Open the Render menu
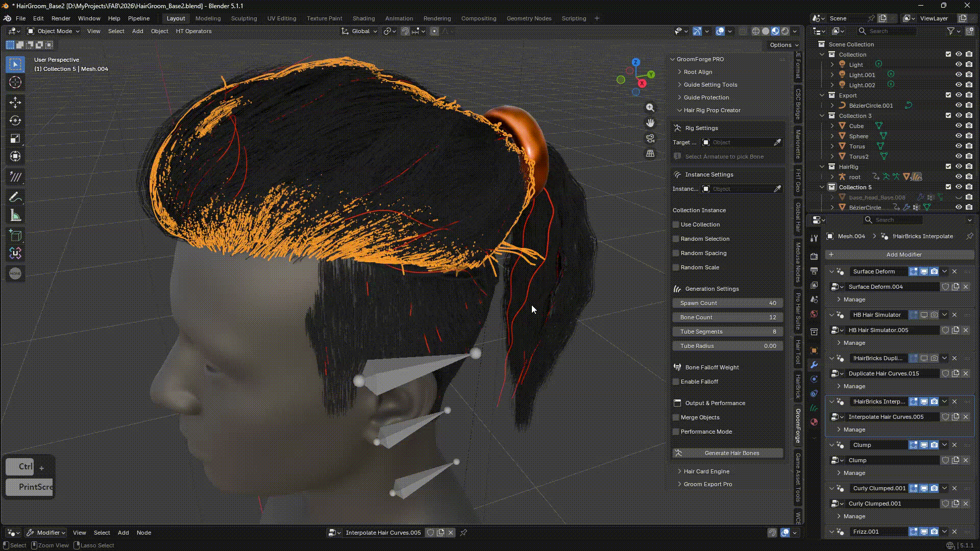Image resolution: width=980 pixels, height=551 pixels. (61, 18)
